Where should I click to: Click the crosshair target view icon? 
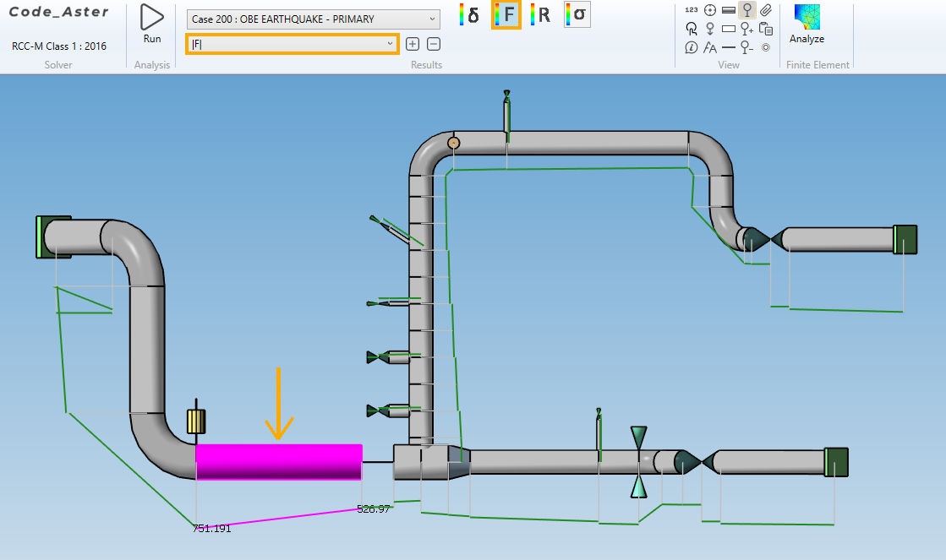710,10
